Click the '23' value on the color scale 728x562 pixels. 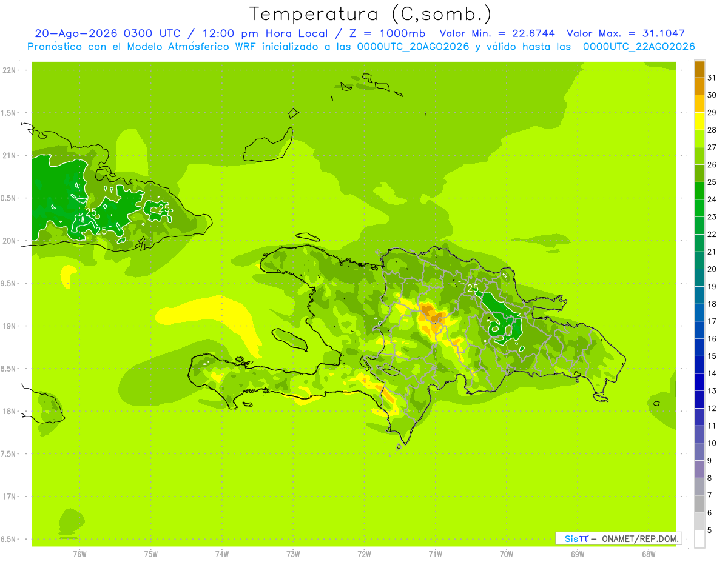point(712,216)
